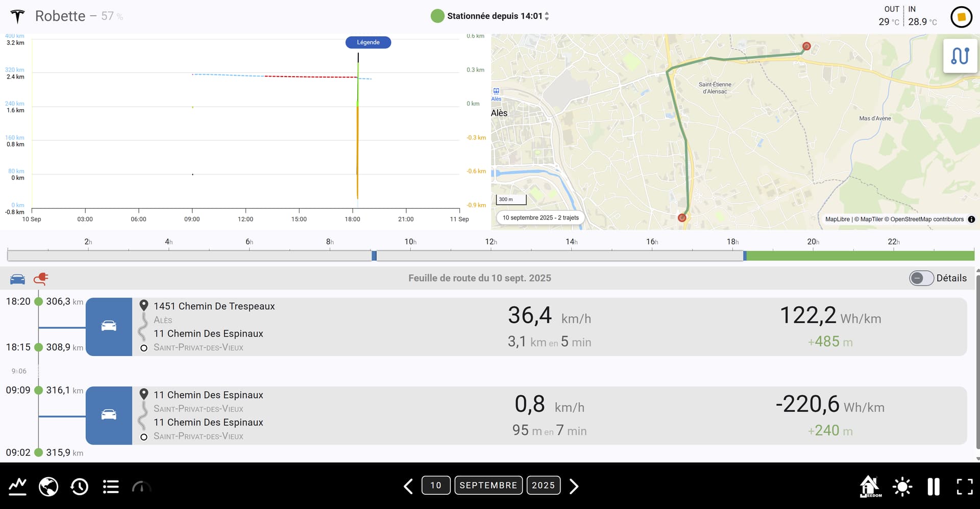Expand the Stationnée depuis 14:01 status selector
The height and width of the screenshot is (509, 980).
point(547,16)
